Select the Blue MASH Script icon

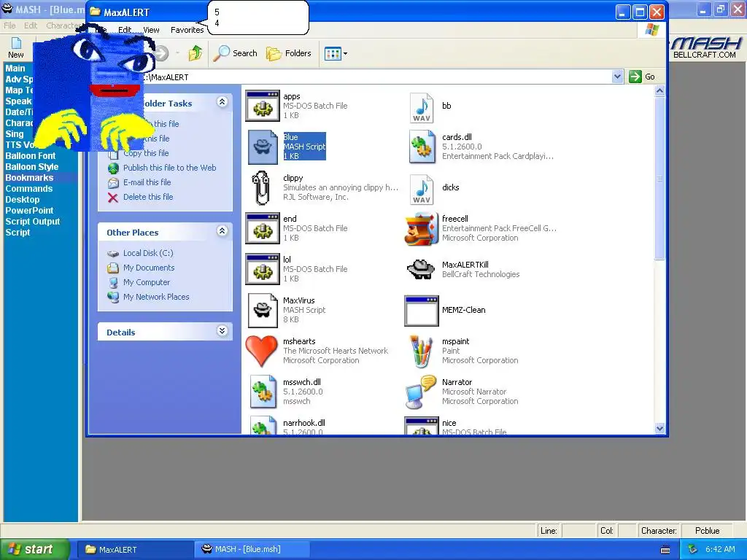coord(263,147)
